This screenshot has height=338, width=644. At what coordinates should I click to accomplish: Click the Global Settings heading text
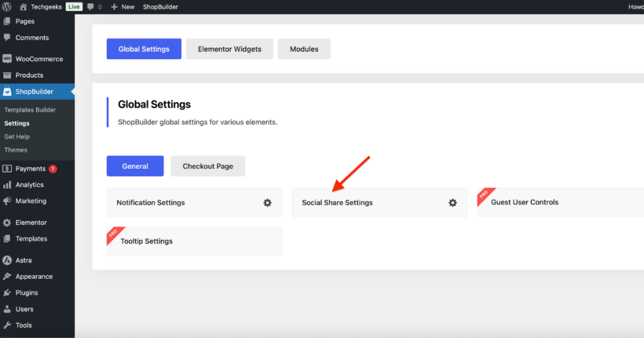(x=155, y=104)
